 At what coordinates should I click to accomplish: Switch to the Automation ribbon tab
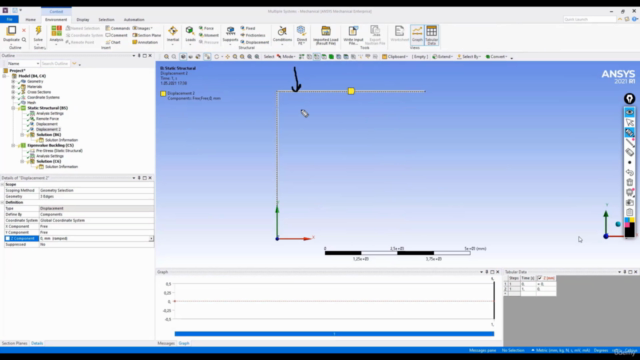(x=134, y=20)
